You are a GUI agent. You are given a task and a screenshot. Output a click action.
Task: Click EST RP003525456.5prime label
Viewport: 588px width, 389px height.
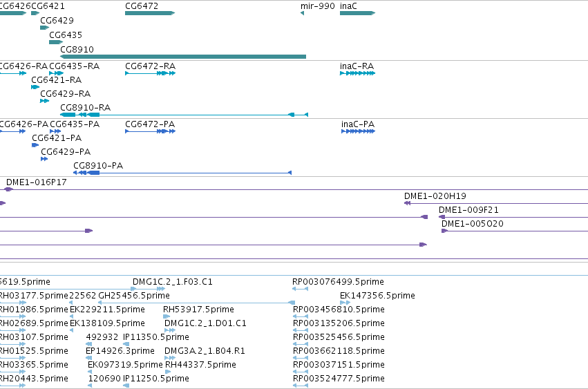[x=339, y=337]
